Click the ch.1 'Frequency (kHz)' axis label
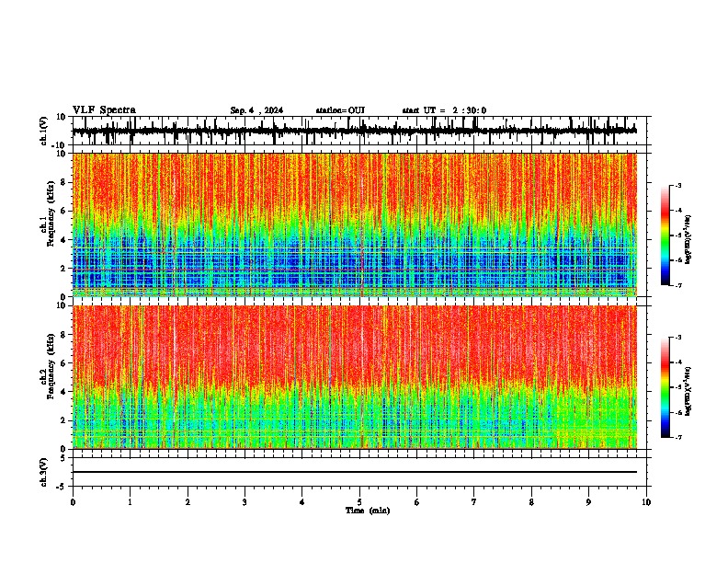This screenshot has height=563, width=728. [51, 213]
